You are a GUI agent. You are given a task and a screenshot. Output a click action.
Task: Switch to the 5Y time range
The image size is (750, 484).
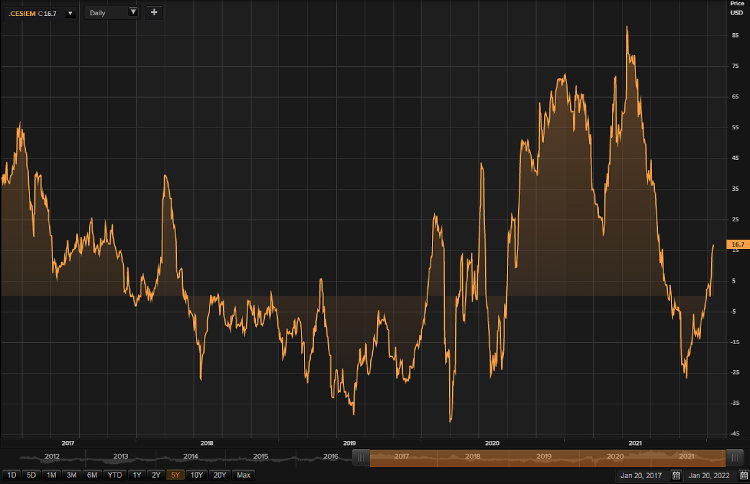(174, 475)
